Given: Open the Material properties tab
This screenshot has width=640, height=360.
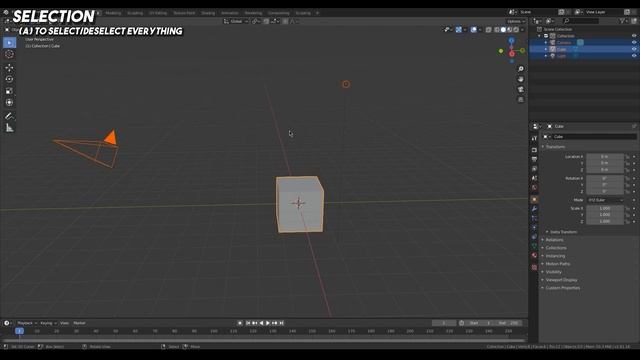Looking at the screenshot, I should [x=534, y=256].
